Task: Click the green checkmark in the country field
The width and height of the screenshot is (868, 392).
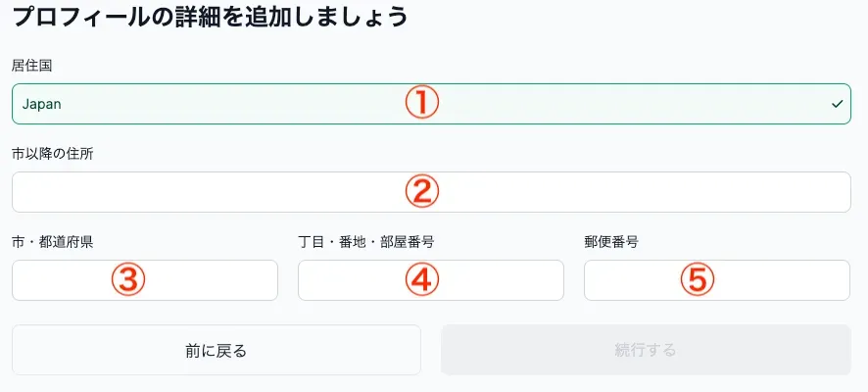Action: (x=837, y=104)
